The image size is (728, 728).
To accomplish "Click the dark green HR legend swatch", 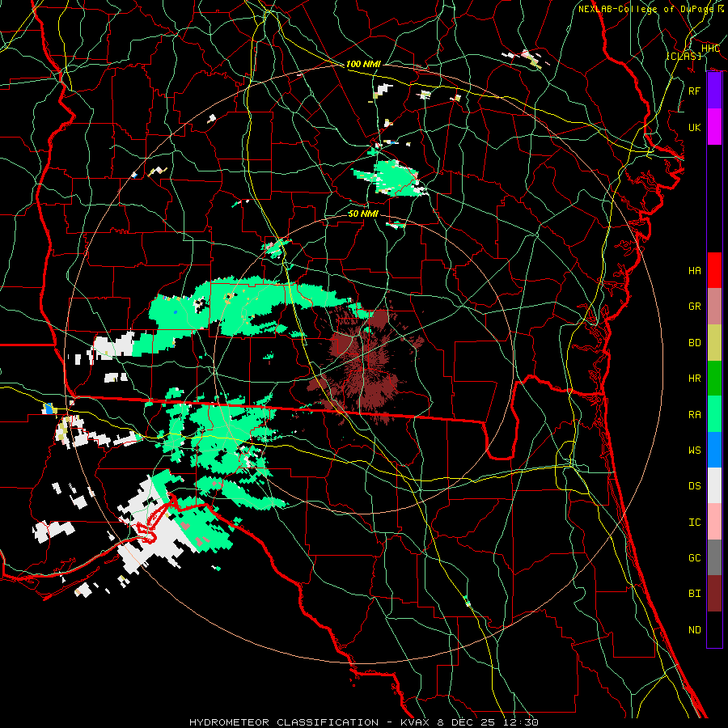I will (714, 378).
